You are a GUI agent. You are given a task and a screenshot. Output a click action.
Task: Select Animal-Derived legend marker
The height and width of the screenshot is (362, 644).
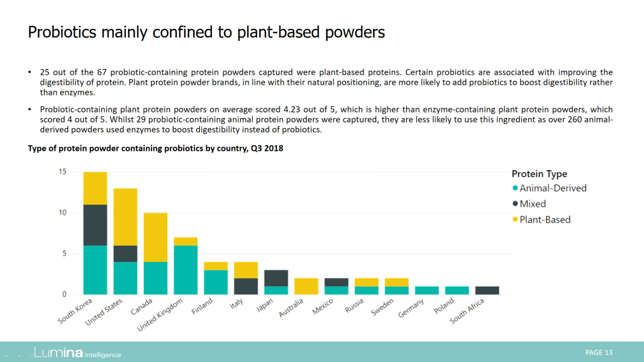(515, 188)
